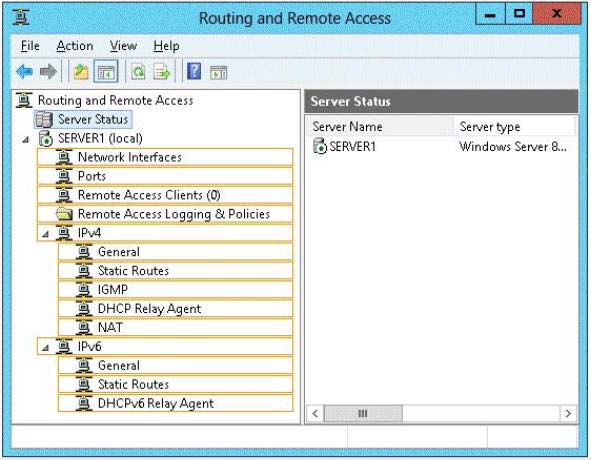Image resolution: width=591 pixels, height=460 pixels.
Task: Click the blue Back arrow toolbar icon
Action: click(25, 71)
